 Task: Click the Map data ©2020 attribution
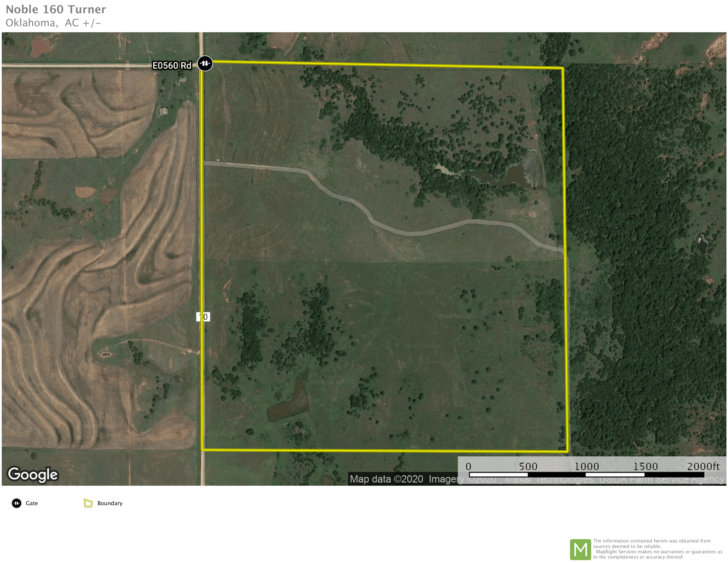(386, 479)
